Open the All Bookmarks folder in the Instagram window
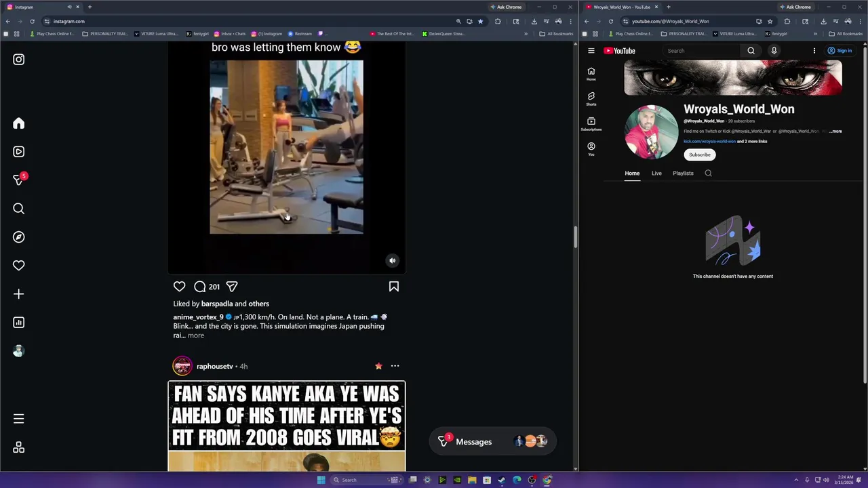Viewport: 868px width, 488px height. pos(556,34)
